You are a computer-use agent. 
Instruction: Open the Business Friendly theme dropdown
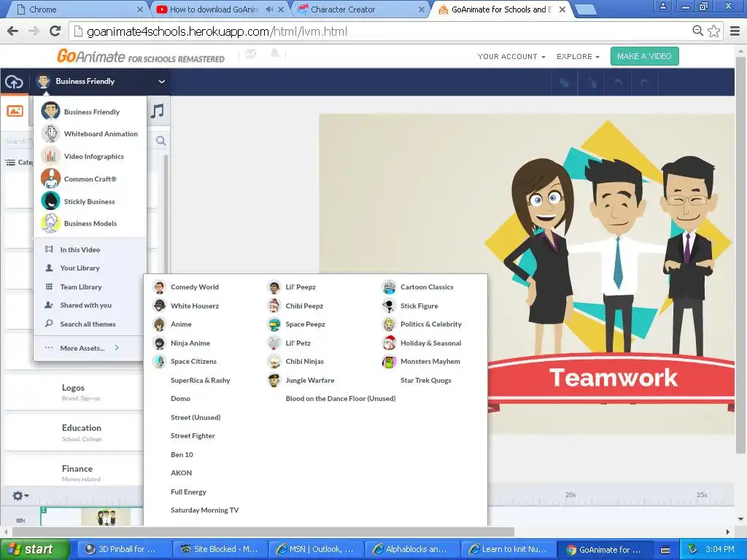point(102,82)
